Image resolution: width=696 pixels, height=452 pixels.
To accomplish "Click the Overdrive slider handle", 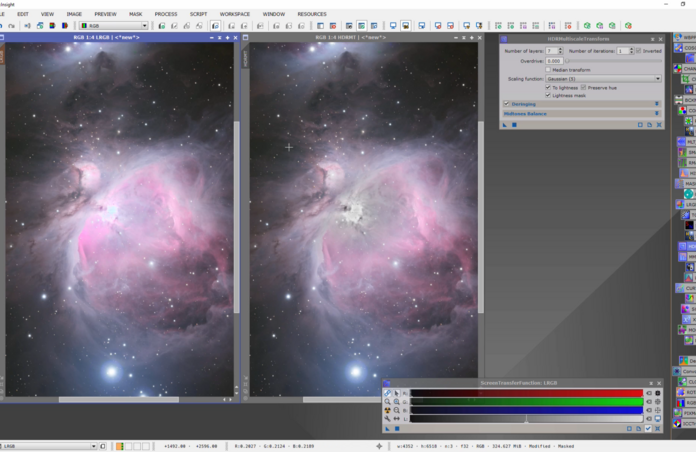I will 567,61.
